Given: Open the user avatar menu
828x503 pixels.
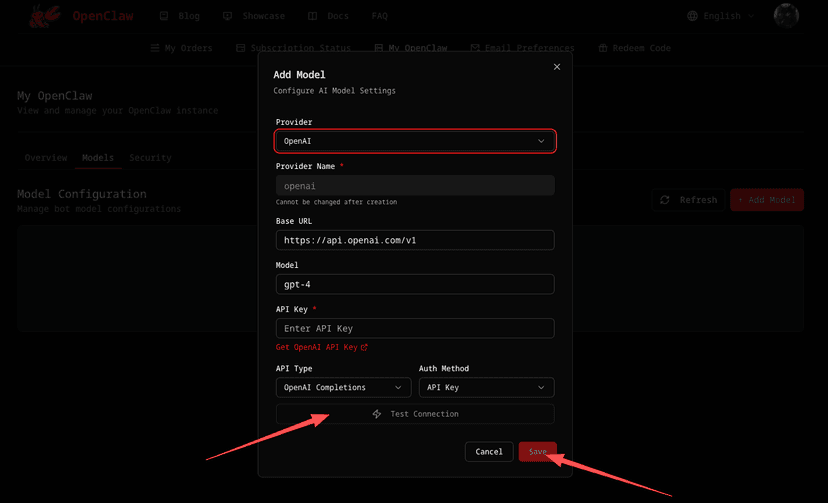Looking at the screenshot, I should point(786,16).
